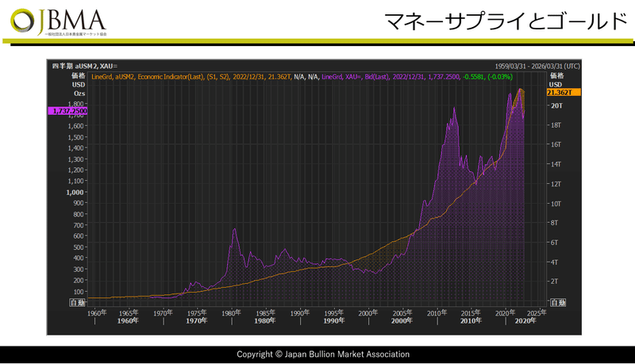Select the orange aUSM2 Economic Indicator legend
The width and height of the screenshot is (635, 364).
pyautogui.click(x=191, y=77)
